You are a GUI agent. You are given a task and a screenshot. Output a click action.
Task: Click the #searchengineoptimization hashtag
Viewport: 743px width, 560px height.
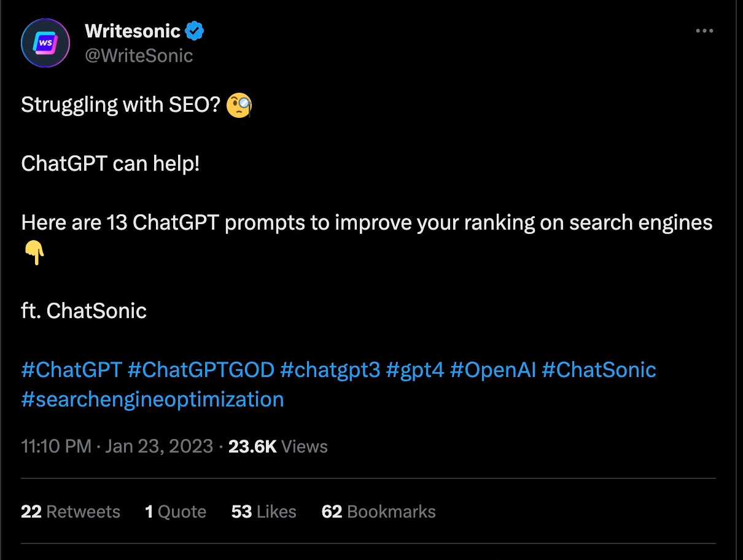pos(152,399)
